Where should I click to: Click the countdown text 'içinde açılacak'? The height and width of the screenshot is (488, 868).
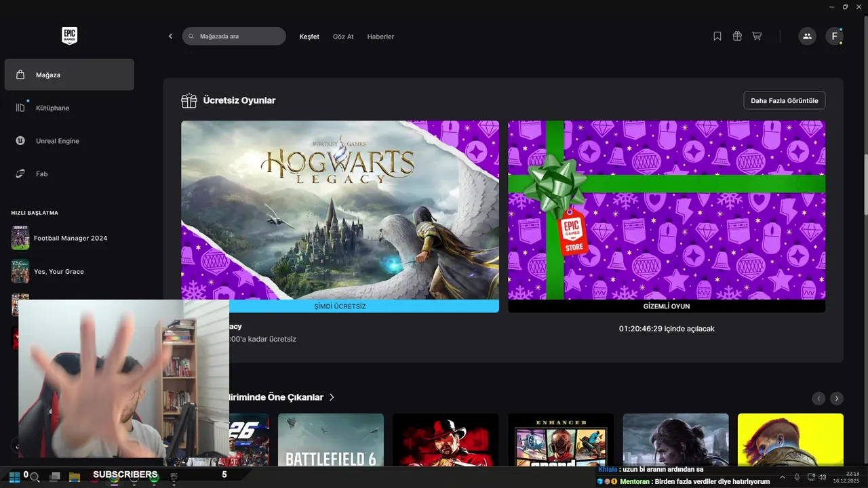(667, 329)
